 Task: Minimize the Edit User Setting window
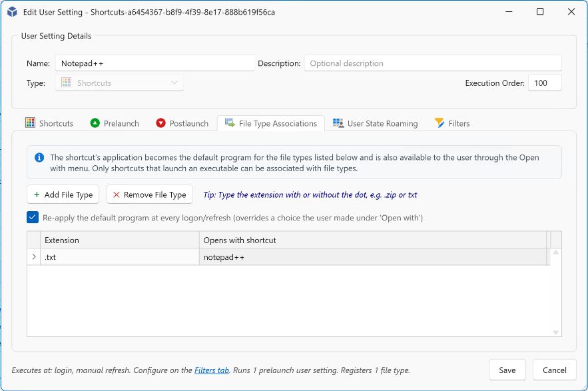509,11
